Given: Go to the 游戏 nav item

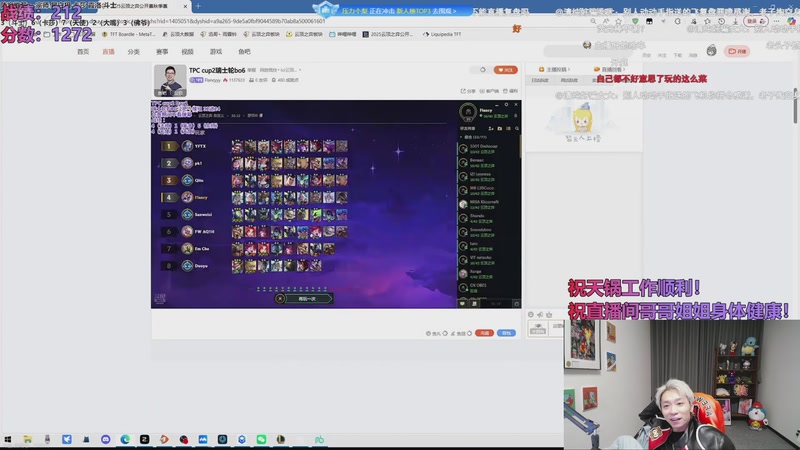Looking at the screenshot, I should 216,52.
